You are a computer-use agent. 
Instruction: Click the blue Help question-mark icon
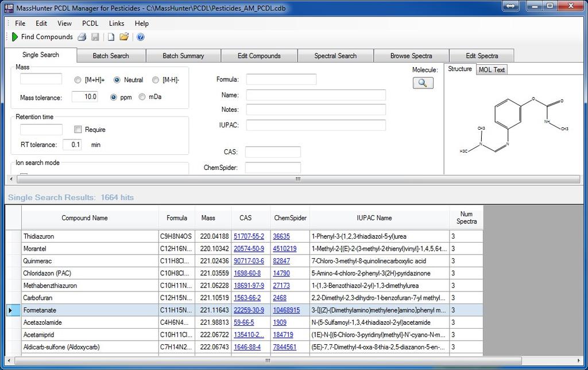141,37
